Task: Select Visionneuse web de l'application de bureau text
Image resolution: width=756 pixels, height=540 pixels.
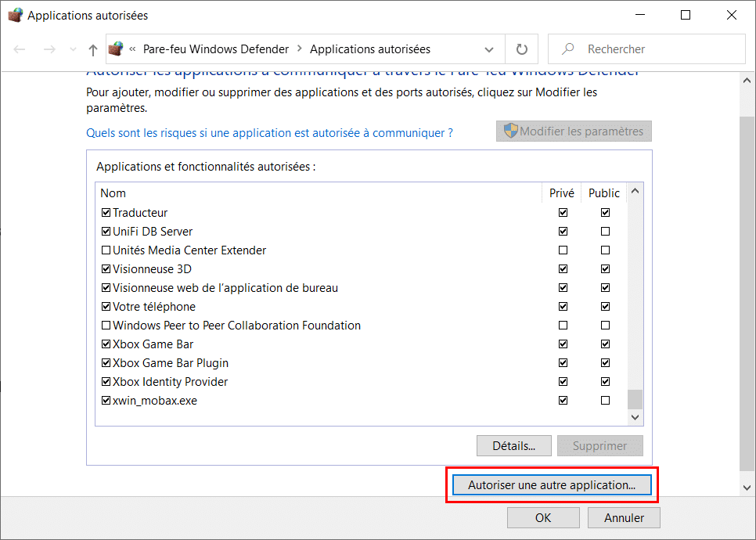Action: pos(225,288)
